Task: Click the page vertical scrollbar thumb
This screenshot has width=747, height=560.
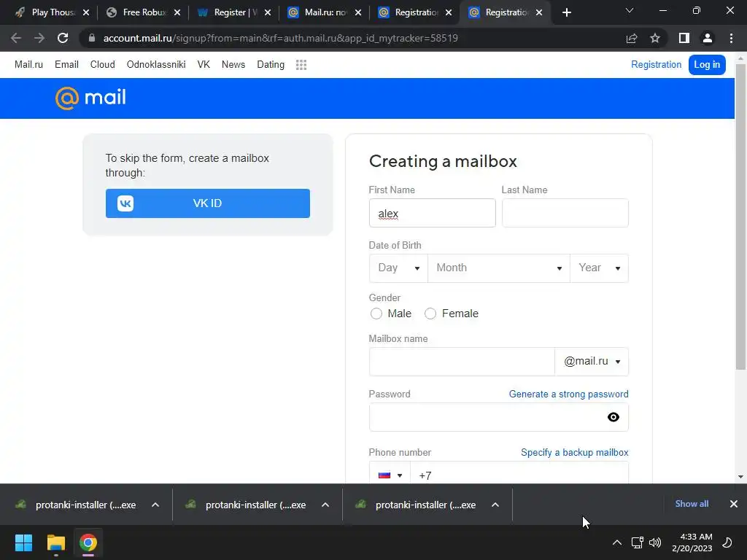Action: pos(740,217)
